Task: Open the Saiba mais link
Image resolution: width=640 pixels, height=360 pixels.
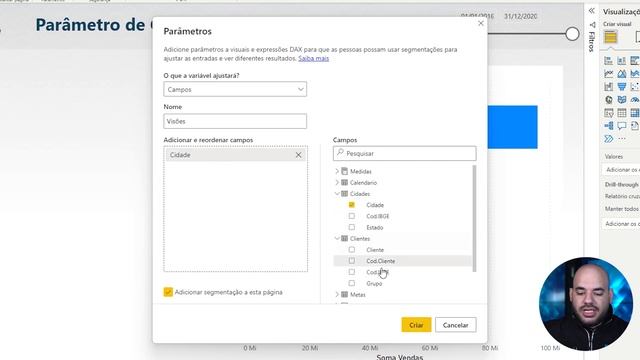Action: (313, 58)
